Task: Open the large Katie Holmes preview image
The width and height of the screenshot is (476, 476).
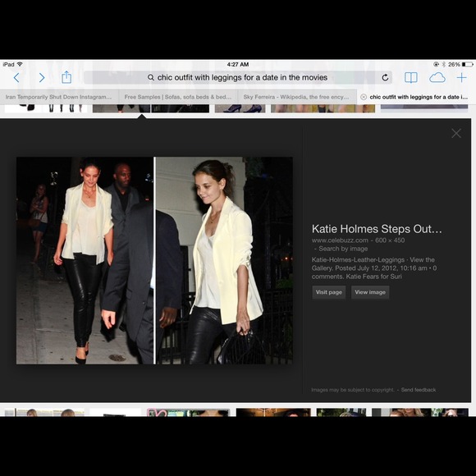Action: pyautogui.click(x=154, y=260)
